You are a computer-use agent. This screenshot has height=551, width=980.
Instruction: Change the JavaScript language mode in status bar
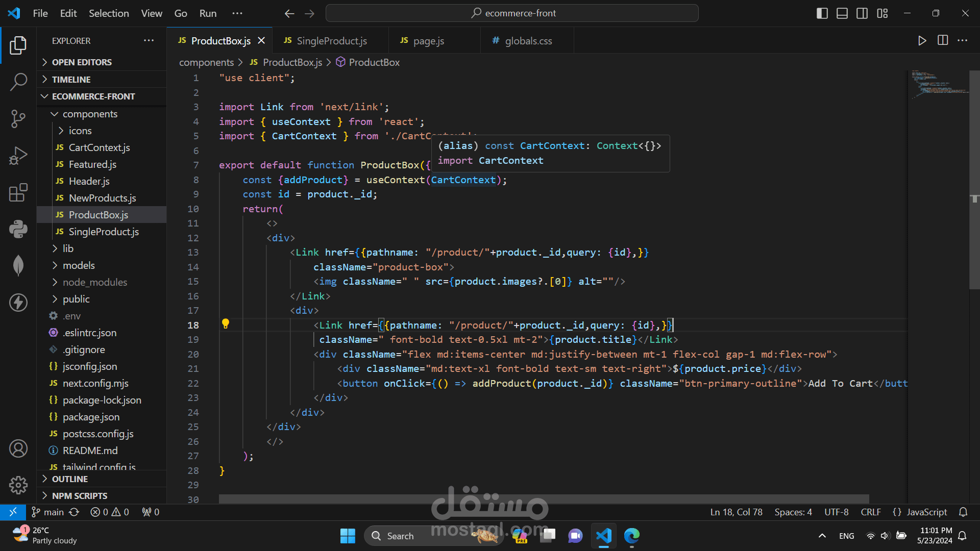point(926,512)
